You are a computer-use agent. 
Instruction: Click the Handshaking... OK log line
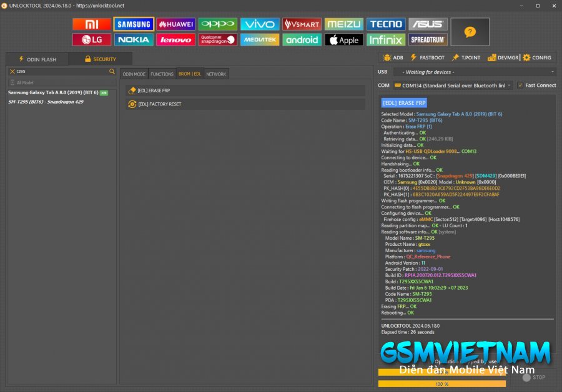coord(400,164)
